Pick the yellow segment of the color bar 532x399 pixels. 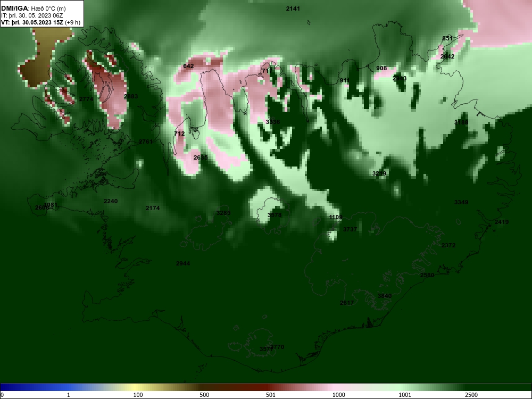coord(134,387)
